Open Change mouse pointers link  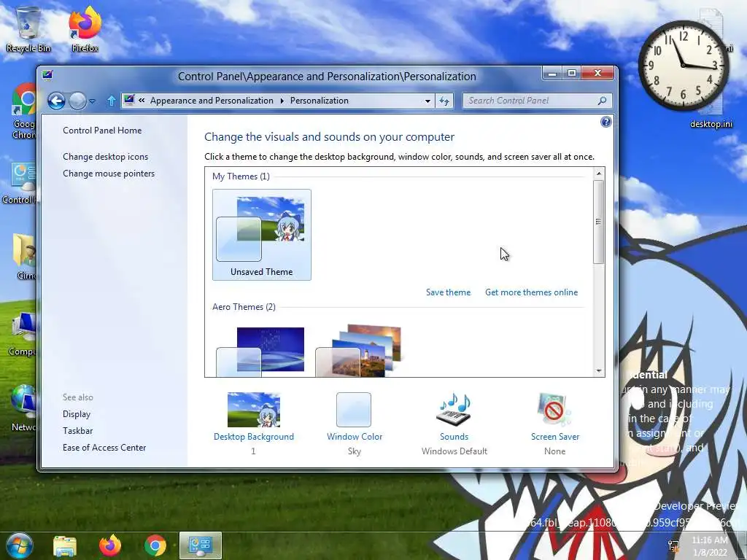pyautogui.click(x=109, y=174)
